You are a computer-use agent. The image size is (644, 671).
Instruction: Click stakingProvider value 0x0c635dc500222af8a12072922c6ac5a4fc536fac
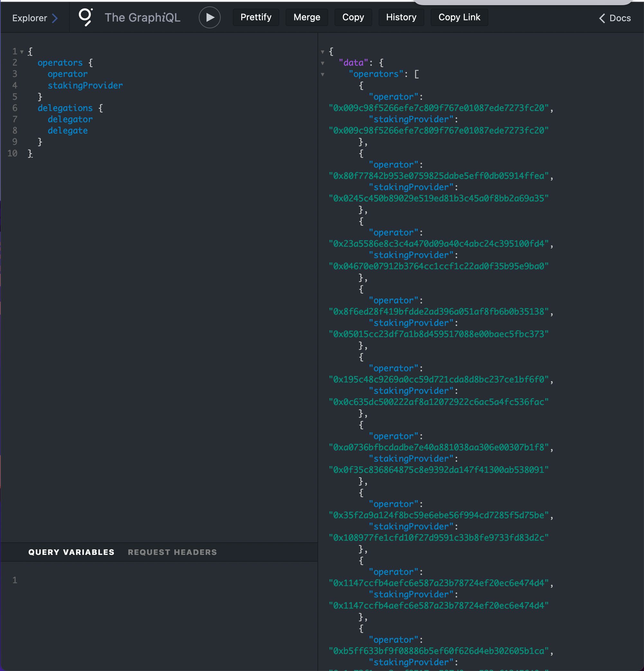(438, 402)
